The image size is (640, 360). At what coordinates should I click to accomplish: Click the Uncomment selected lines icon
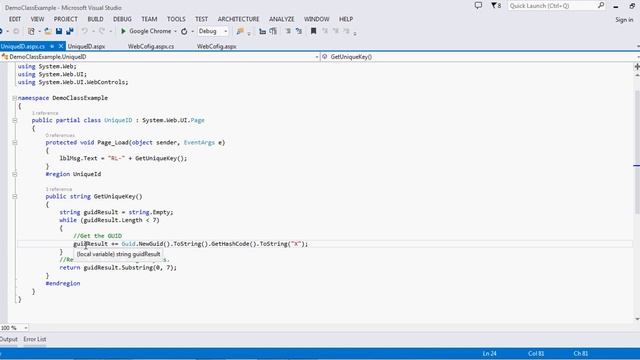point(299,31)
